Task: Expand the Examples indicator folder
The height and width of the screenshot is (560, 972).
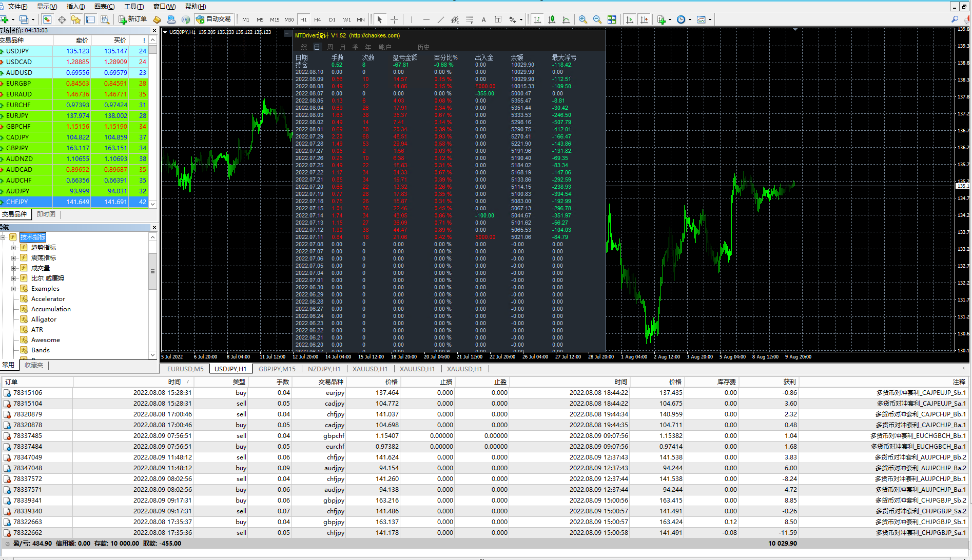Action: click(14, 289)
